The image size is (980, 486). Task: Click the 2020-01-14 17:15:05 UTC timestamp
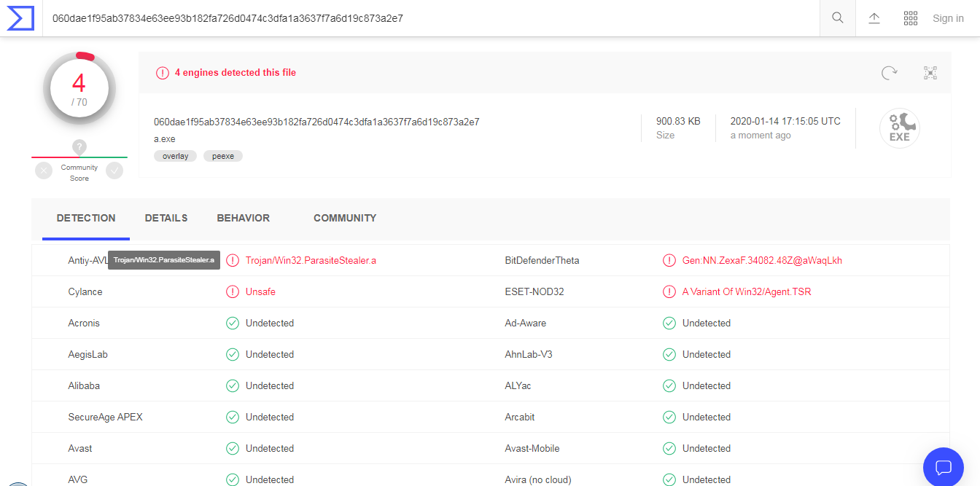785,122
